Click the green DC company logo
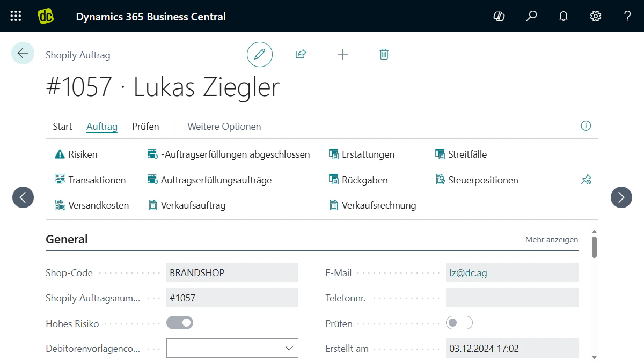Image resolution: width=644 pixels, height=362 pixels. click(x=46, y=16)
